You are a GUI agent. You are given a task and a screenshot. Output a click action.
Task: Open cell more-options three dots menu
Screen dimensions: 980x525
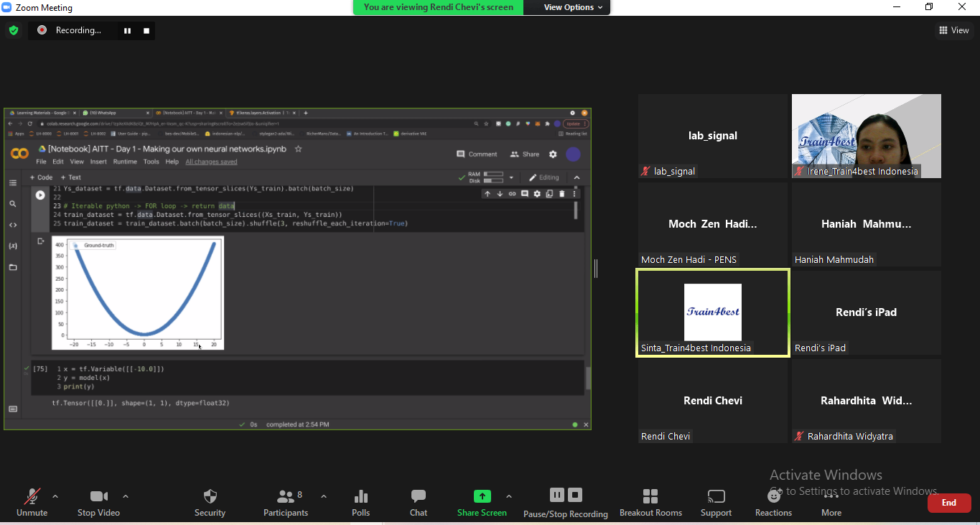pos(574,194)
